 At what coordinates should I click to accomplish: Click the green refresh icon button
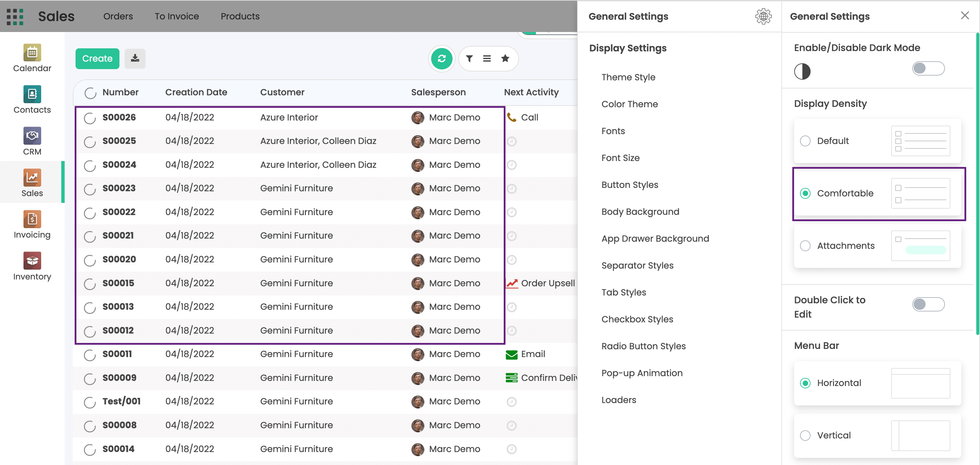click(x=441, y=59)
